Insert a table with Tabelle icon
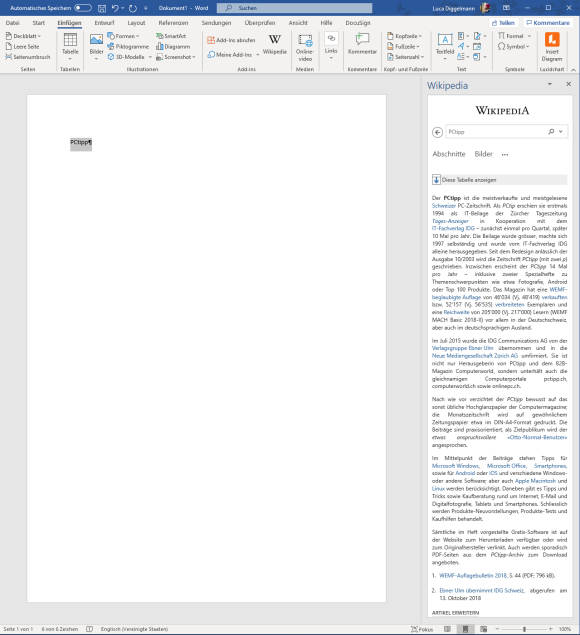580x635 pixels. click(70, 47)
